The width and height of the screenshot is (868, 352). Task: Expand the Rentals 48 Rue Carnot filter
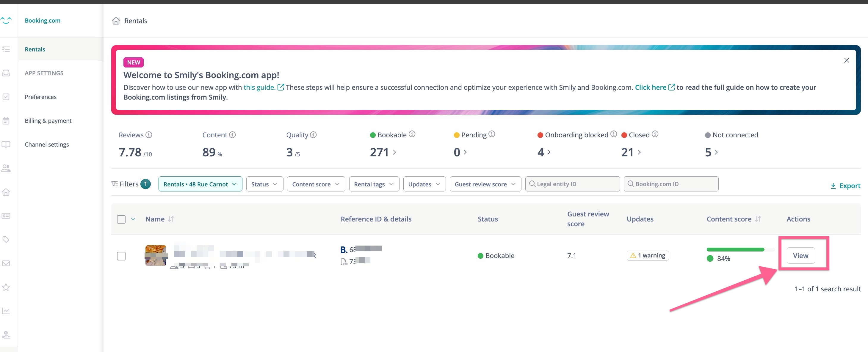pyautogui.click(x=200, y=184)
